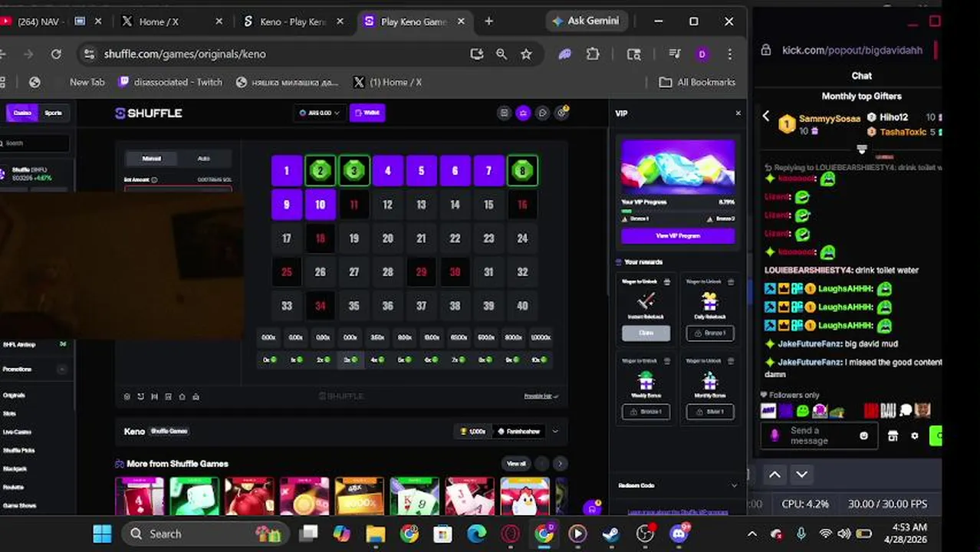The height and width of the screenshot is (552, 980).
Task: Deselect Keno number 4 tile
Action: pyautogui.click(x=387, y=171)
